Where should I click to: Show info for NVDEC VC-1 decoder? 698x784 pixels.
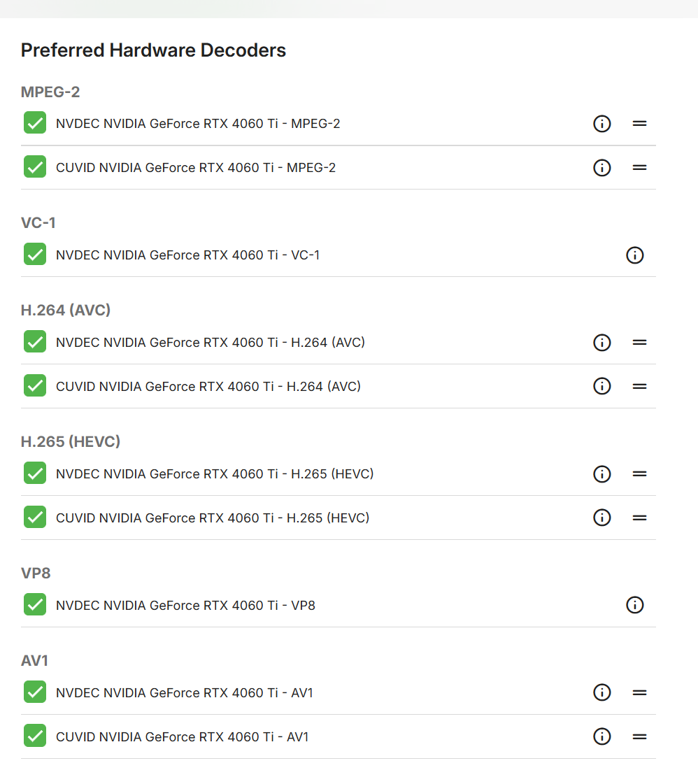point(634,255)
